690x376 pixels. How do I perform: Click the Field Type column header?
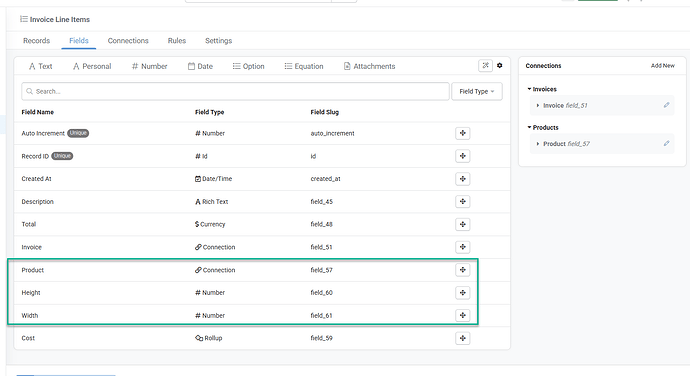point(209,112)
